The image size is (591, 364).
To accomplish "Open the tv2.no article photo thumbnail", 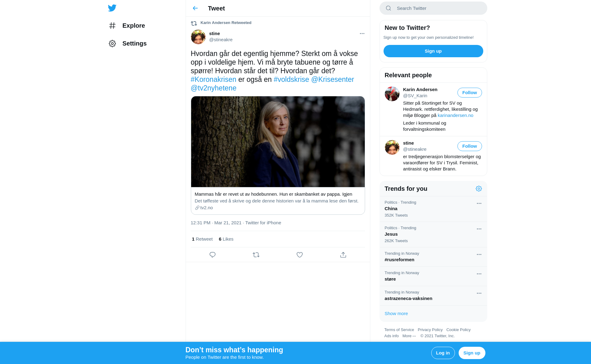I will [x=278, y=142].
